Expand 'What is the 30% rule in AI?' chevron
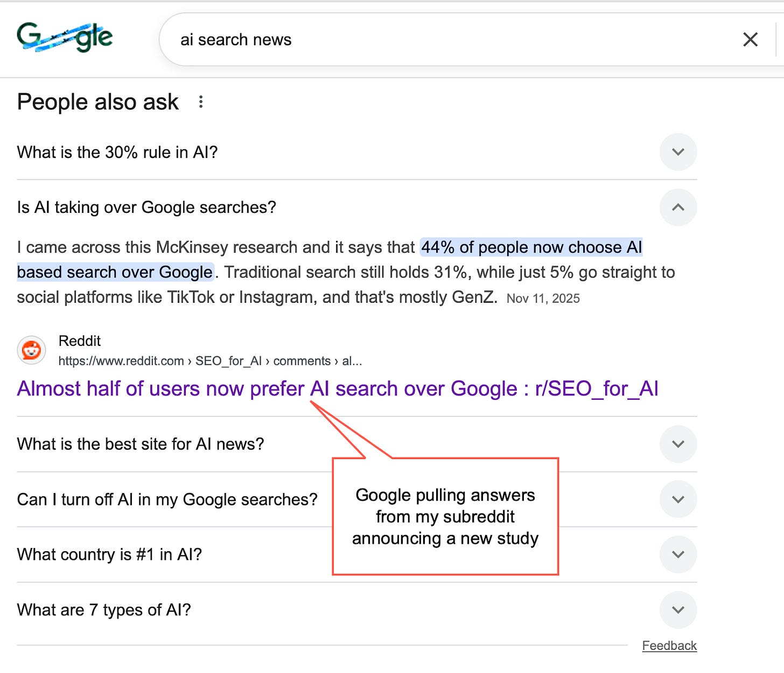The width and height of the screenshot is (784, 673). 678,152
